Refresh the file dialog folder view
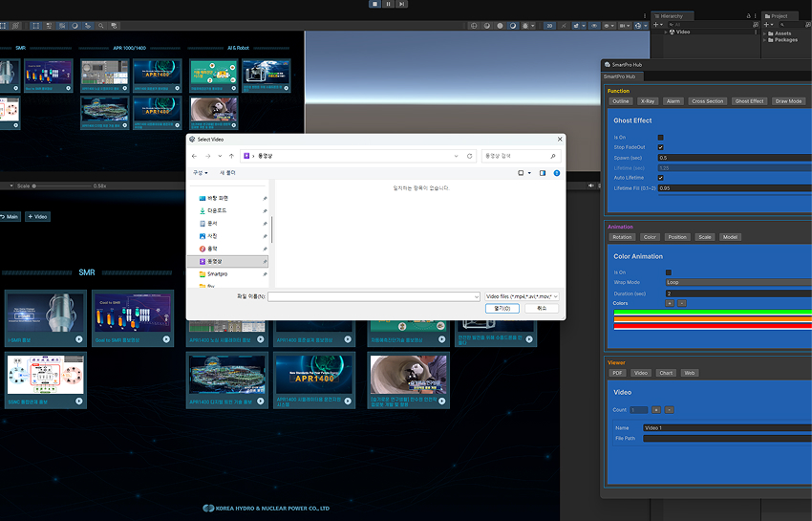This screenshot has height=521, width=812. pos(469,156)
